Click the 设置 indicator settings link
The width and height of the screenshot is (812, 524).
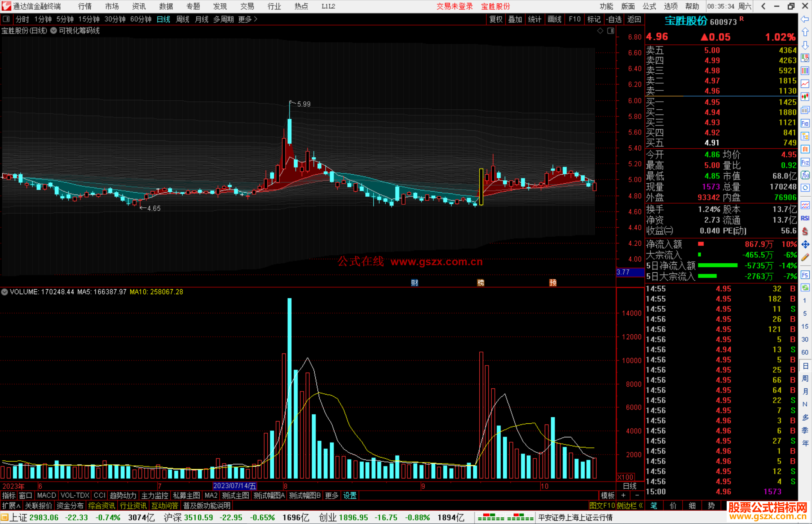[x=350, y=495]
